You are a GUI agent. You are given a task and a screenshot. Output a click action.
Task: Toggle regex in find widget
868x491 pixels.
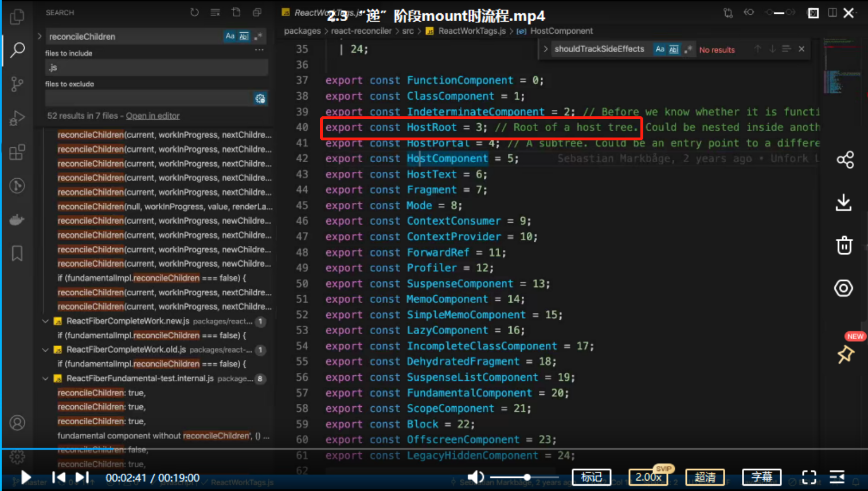[688, 49]
